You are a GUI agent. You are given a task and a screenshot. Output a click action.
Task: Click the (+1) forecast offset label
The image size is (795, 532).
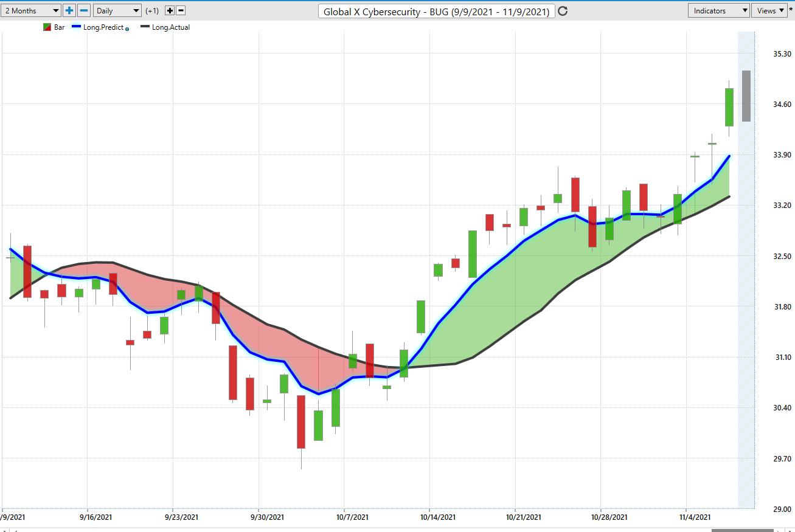point(152,11)
